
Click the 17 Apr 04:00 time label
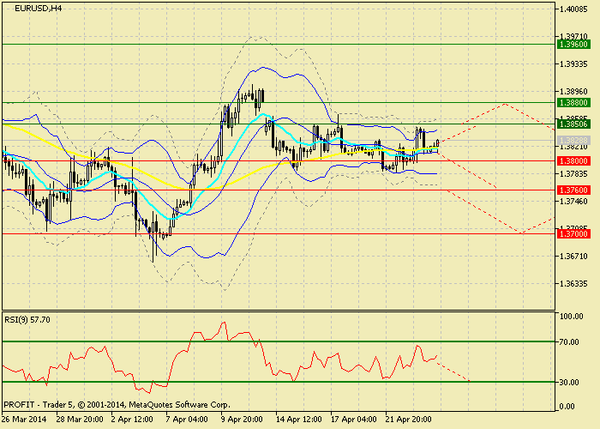(354, 419)
